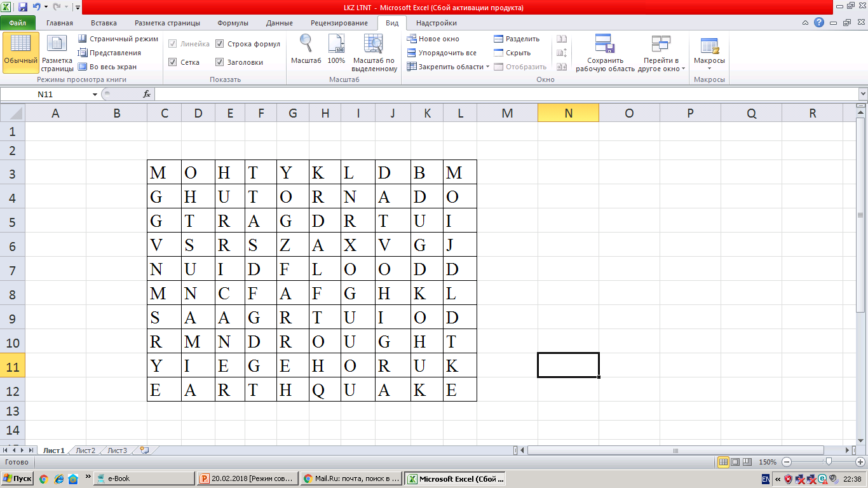
Task: Open Рецензирование ribbon tab
Action: 339,23
